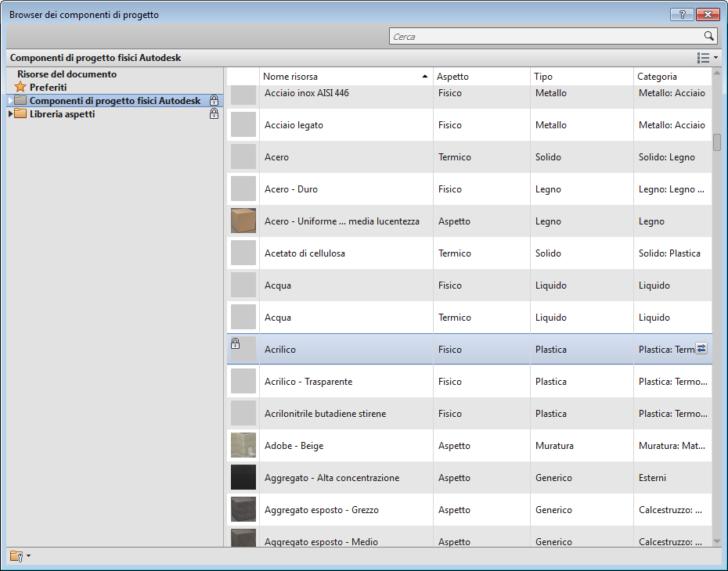728x571 pixels.
Task: Click the replace asset icon on Acrilico row
Action: point(701,348)
